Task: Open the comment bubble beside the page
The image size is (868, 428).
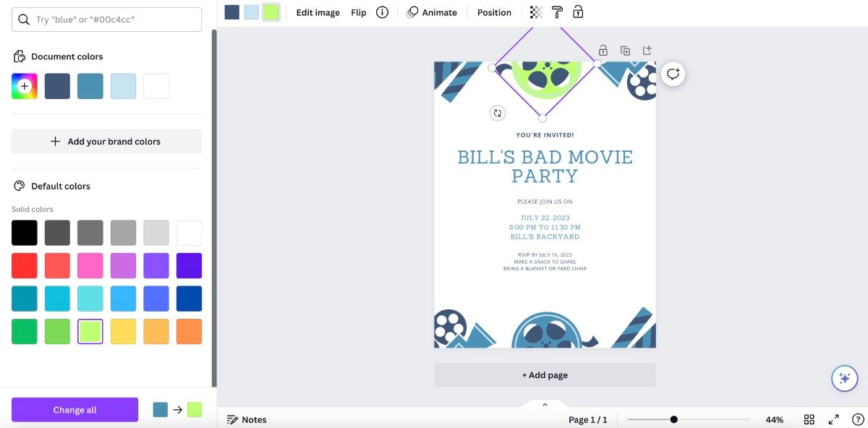Action: click(673, 74)
